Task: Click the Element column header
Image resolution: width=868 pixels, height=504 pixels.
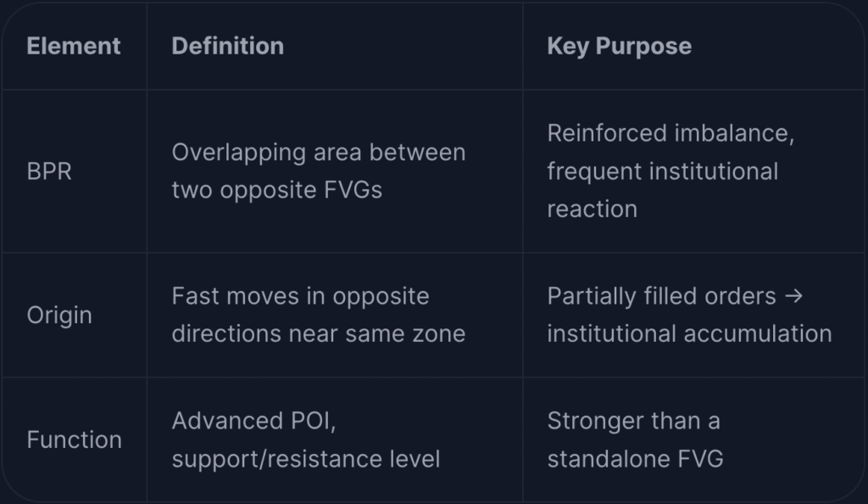Action: [x=74, y=46]
